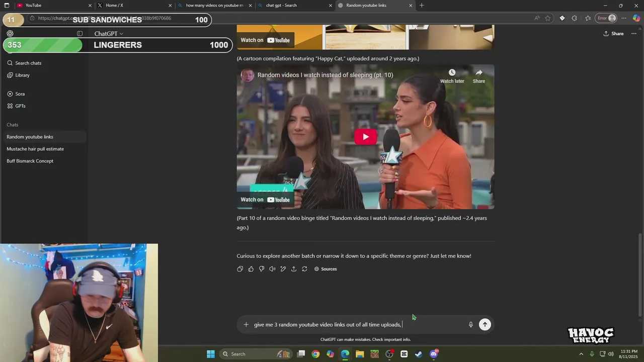Regenerate the response with the retry icon

click(x=304, y=269)
